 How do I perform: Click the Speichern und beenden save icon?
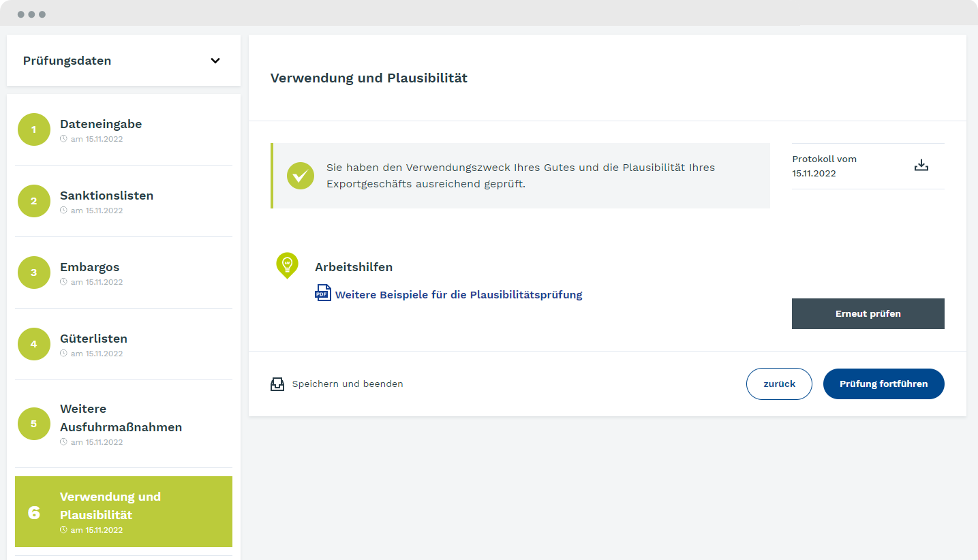(277, 384)
